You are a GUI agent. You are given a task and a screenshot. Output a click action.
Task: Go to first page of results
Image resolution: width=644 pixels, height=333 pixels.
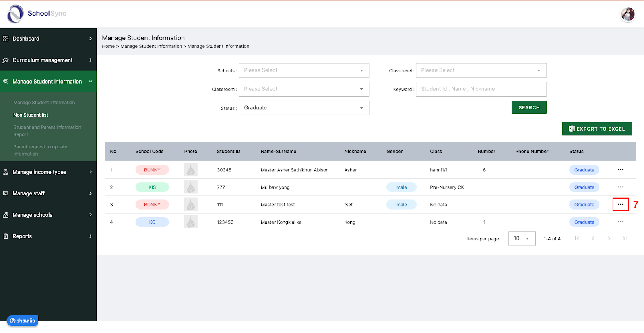[577, 238]
